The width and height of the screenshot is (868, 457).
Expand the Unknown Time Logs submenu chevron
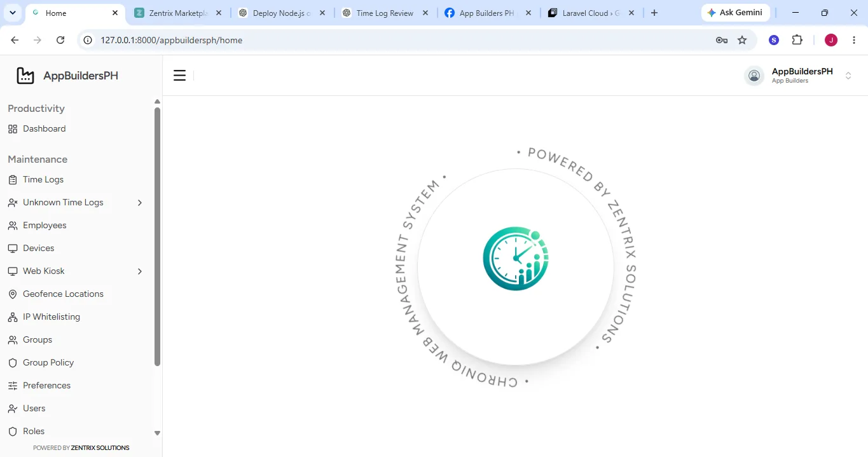point(140,203)
